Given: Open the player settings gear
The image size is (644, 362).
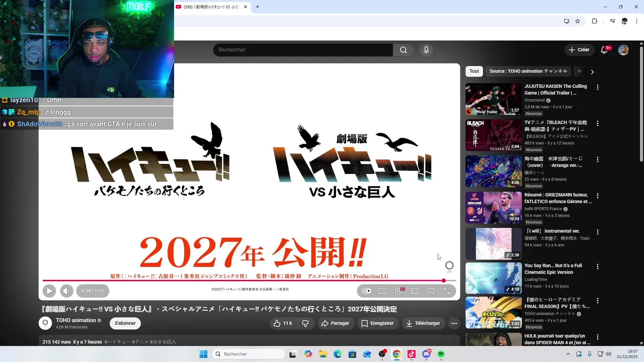Looking at the screenshot, I should point(398,291).
